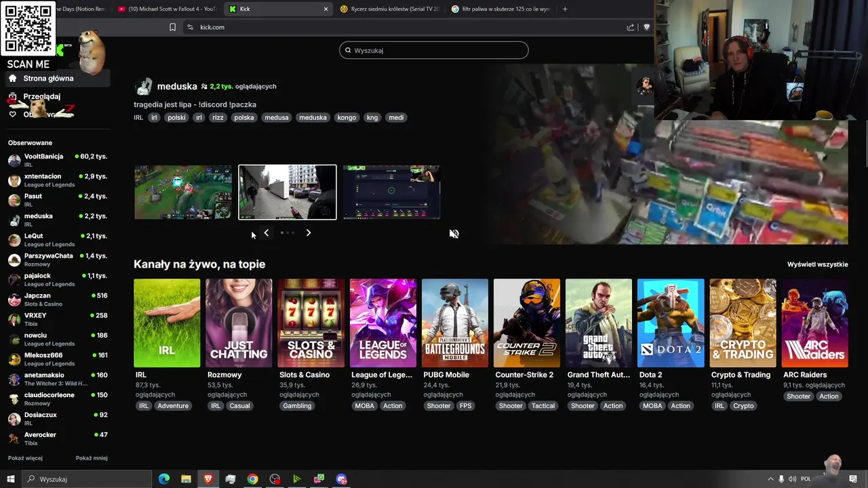Expand hidden system tray icons
The height and width of the screenshot is (488, 868).
tap(770, 479)
